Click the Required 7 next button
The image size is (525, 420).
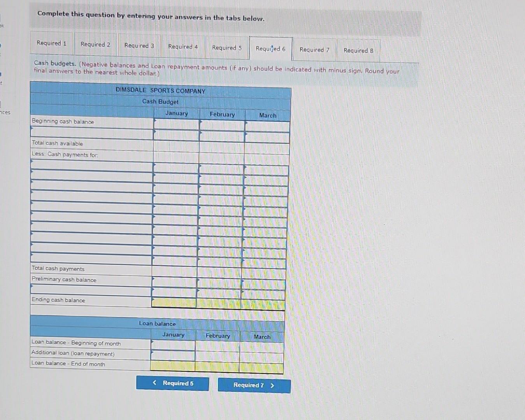tap(254, 385)
